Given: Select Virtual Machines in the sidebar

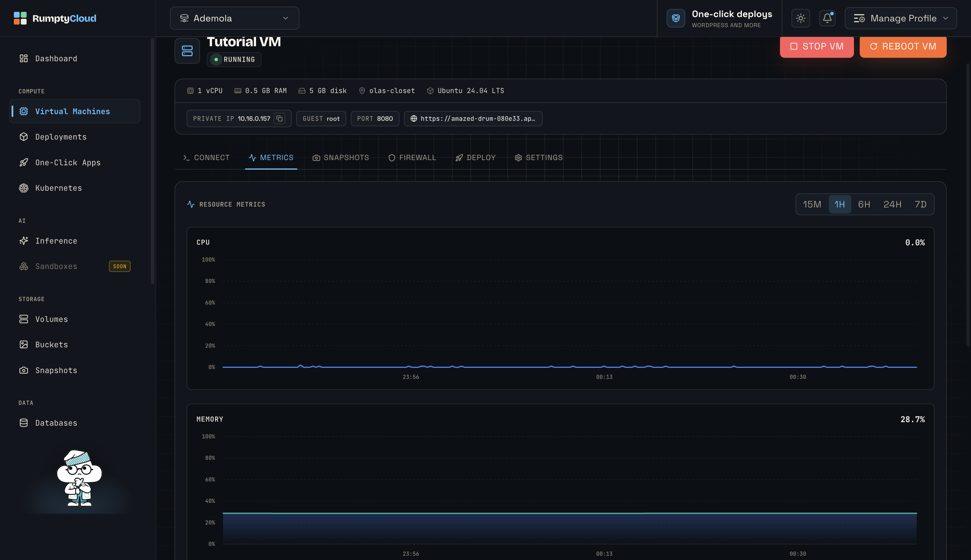Looking at the screenshot, I should [75, 111].
